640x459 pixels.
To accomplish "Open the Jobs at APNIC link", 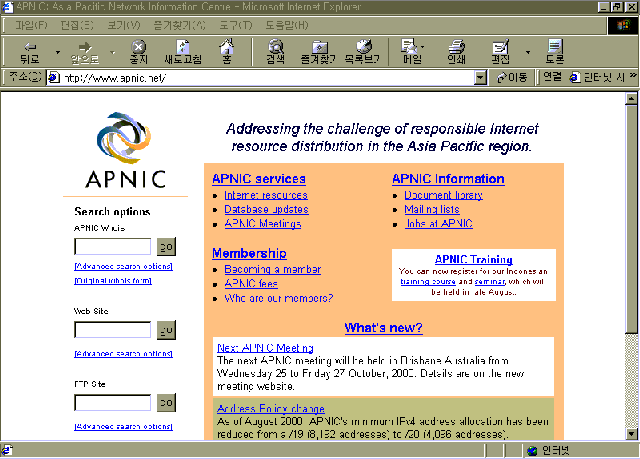I will point(439,224).
